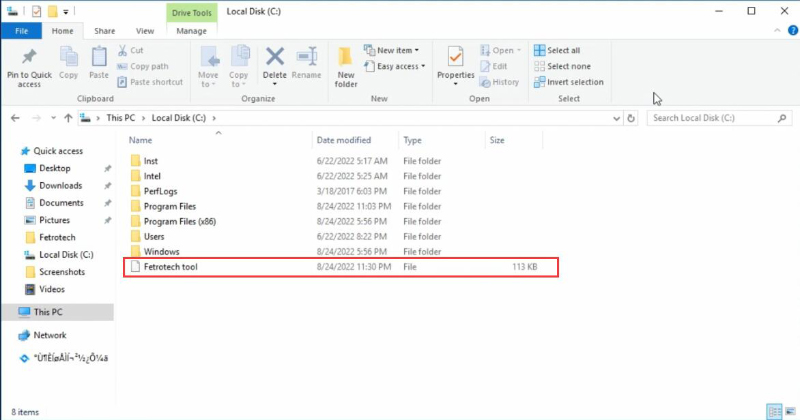Expand the Properties dropdown arrow
Viewport: 800px width, 420px height.
456,84
